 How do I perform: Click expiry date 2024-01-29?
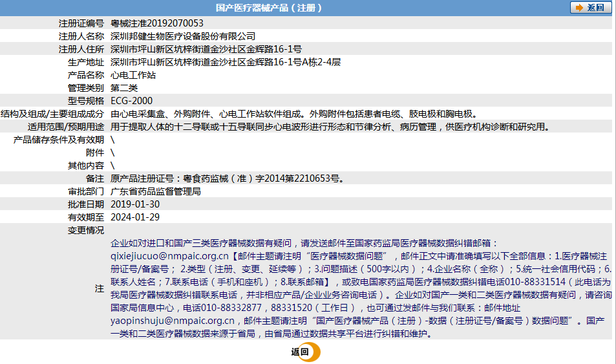pos(135,217)
